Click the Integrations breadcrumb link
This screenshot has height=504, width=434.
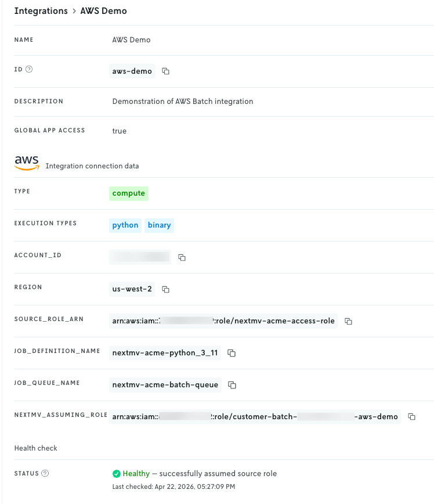[41, 10]
